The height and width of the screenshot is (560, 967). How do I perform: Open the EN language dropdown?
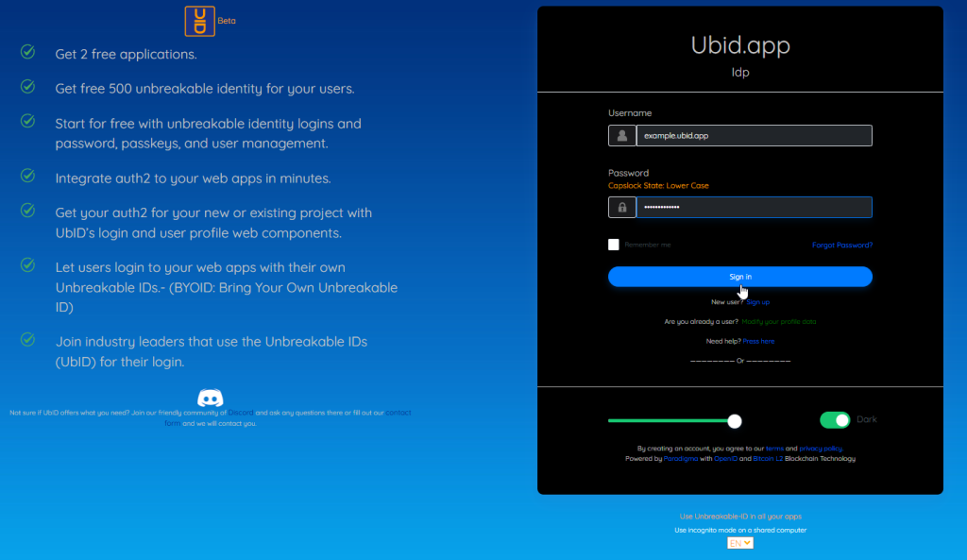click(x=739, y=543)
